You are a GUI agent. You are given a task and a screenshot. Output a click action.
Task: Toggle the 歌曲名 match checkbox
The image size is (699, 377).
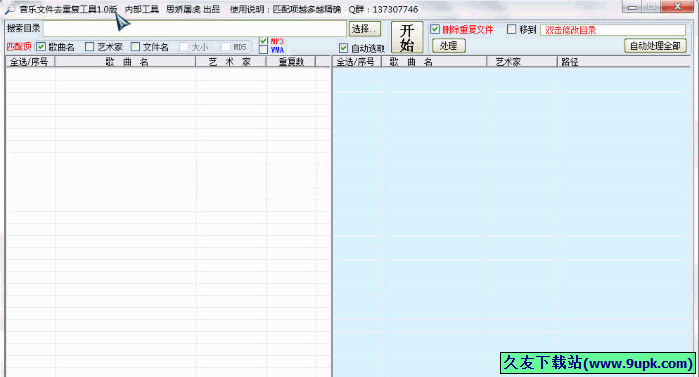[x=41, y=47]
